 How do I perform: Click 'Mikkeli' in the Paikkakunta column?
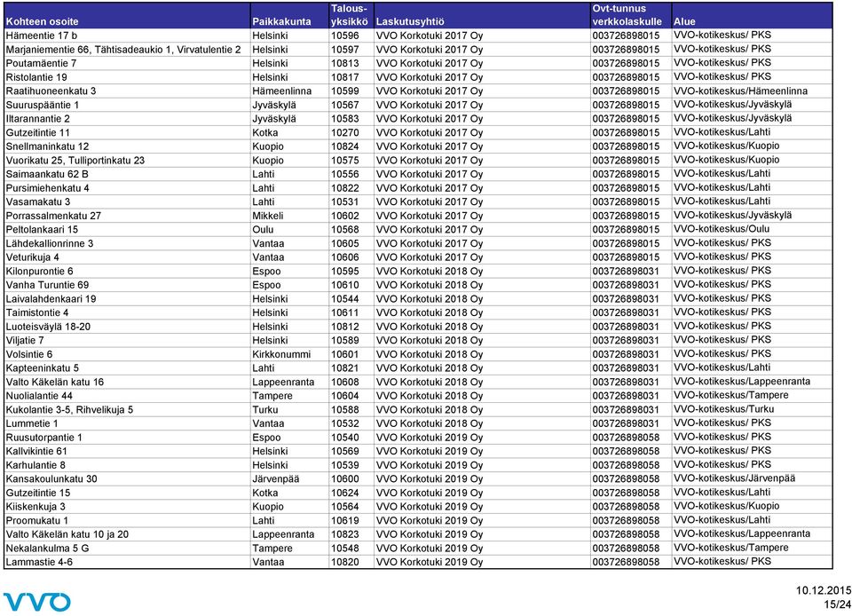click(x=267, y=216)
